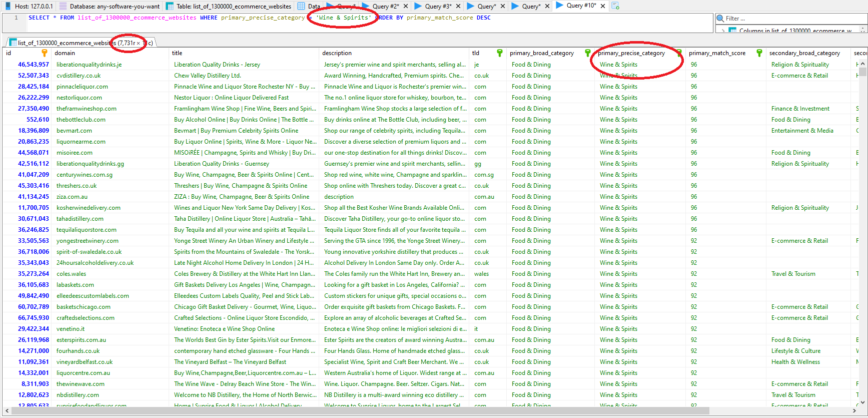Open the Database: any-software-you-want tab
The width and height of the screenshot is (868, 418).
click(110, 6)
